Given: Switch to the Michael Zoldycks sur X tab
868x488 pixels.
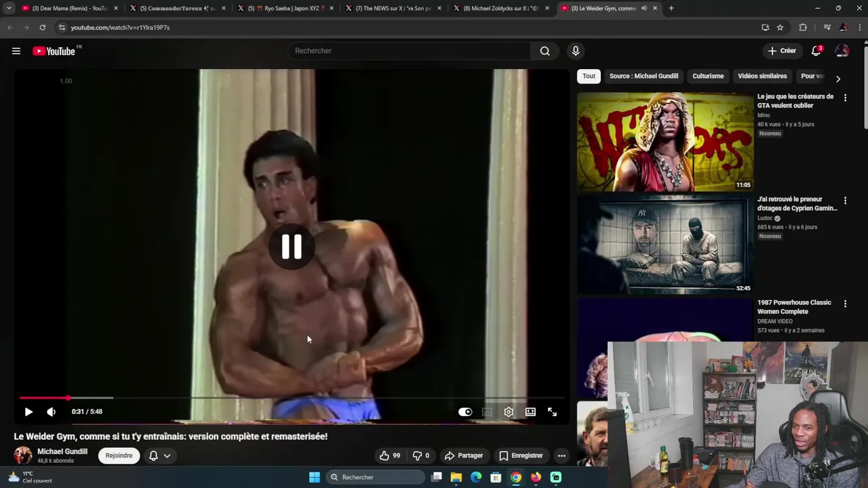Looking at the screenshot, I should [501, 8].
